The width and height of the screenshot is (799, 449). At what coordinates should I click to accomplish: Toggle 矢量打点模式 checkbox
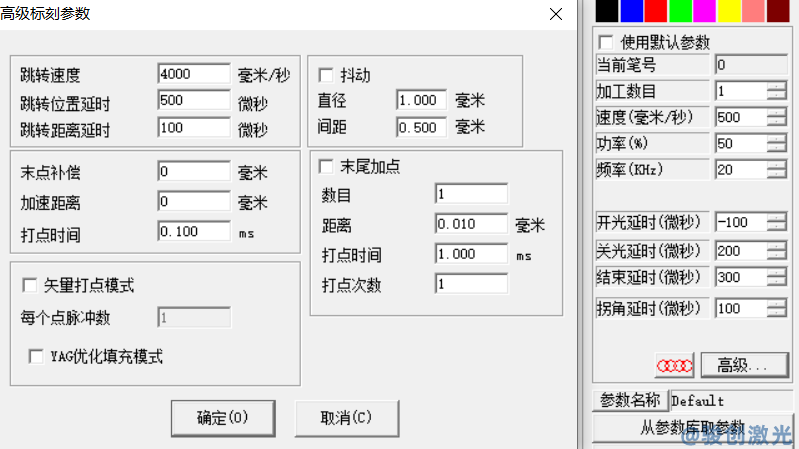point(30,285)
